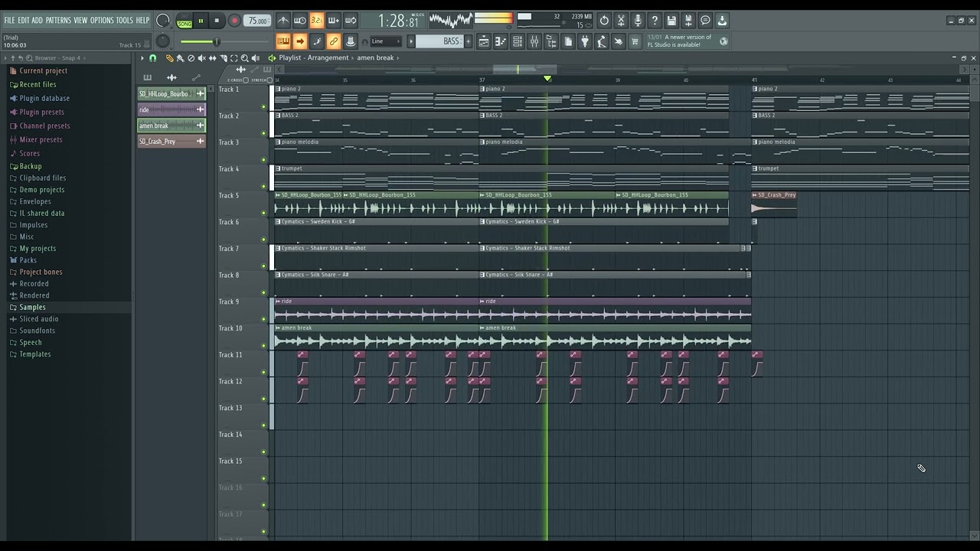The image size is (980, 551).
Task: Select the Paint brush tool in Playlist
Action: point(180,58)
